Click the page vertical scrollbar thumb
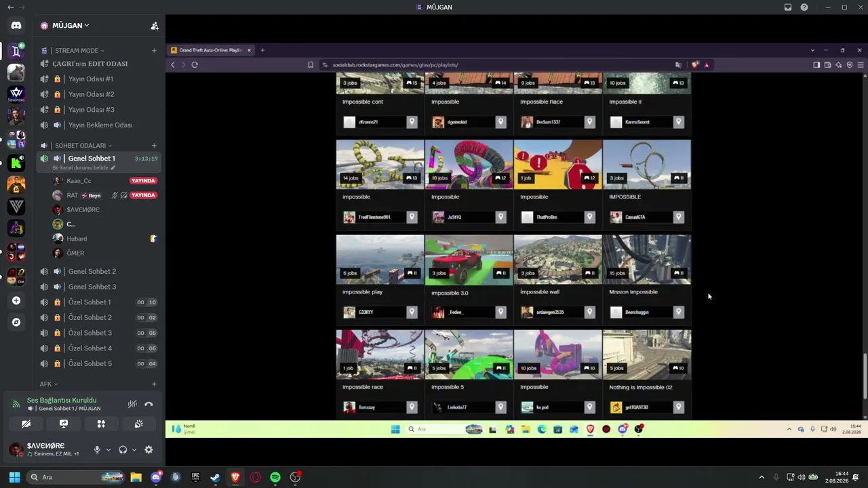 pyautogui.click(x=864, y=376)
